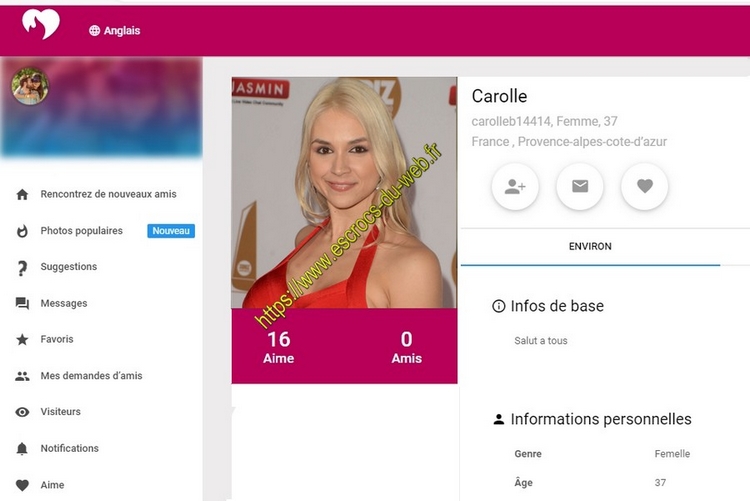This screenshot has height=501, width=750.
Task: Click the add friend icon button
Action: tap(515, 186)
